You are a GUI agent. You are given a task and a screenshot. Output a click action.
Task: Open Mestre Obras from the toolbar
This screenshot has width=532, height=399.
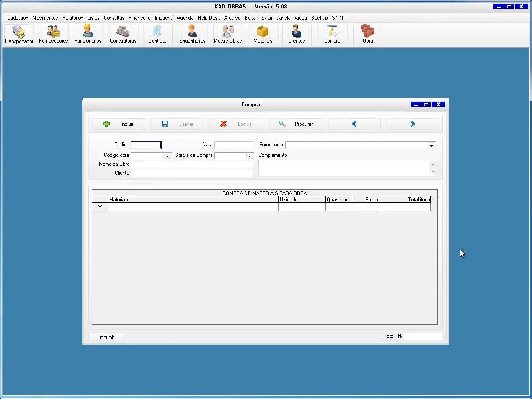coord(227,35)
